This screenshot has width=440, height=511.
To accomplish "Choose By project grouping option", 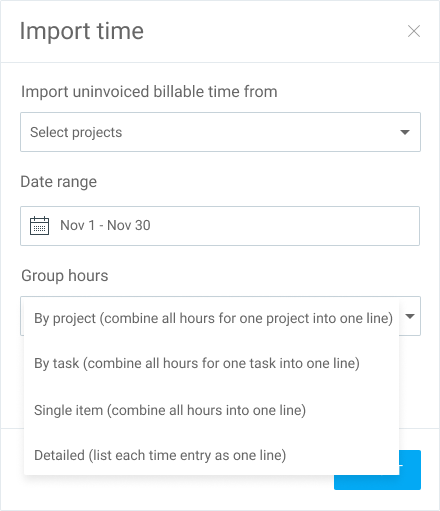I will (x=211, y=318).
